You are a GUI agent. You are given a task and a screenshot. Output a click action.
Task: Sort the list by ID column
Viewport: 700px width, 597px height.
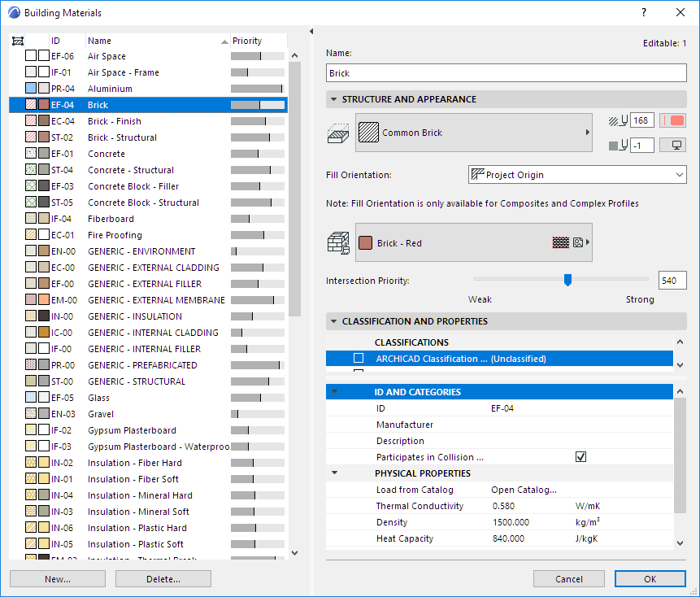tap(67, 41)
